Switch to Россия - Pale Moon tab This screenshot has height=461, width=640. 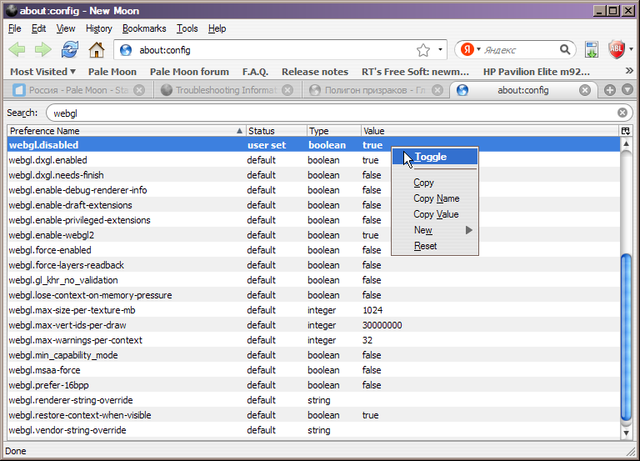click(78, 90)
